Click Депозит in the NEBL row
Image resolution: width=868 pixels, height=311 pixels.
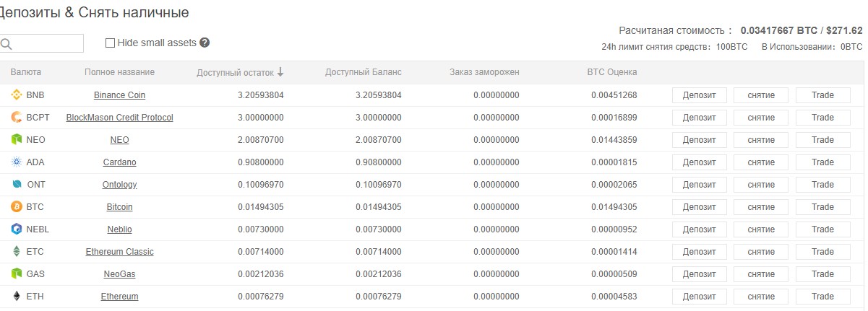point(700,229)
